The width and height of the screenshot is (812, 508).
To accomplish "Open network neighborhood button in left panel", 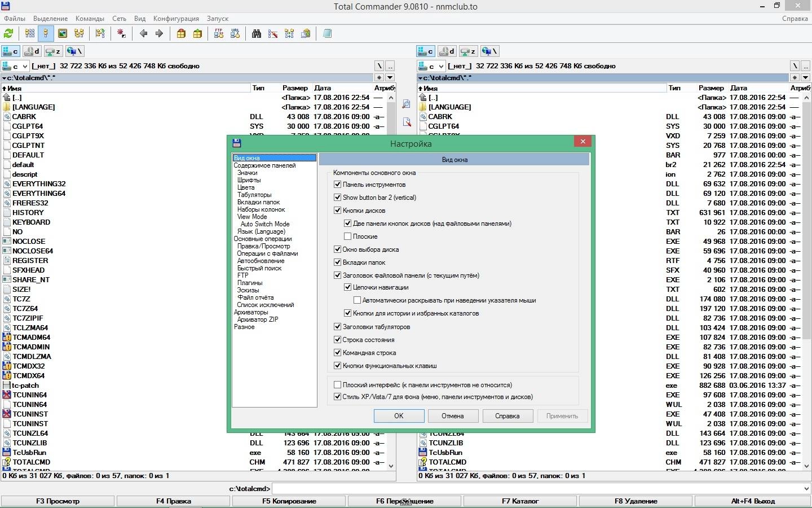I will pyautogui.click(x=74, y=51).
